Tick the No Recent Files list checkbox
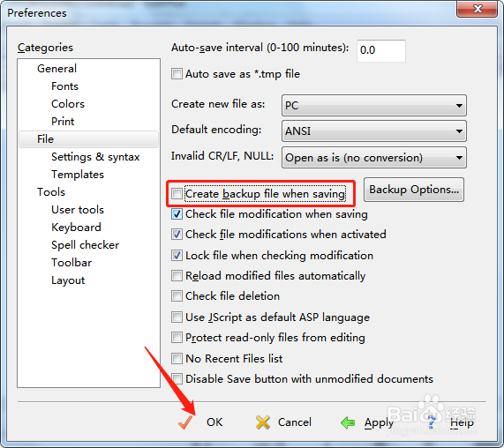Image resolution: width=504 pixels, height=448 pixels. pyautogui.click(x=177, y=358)
